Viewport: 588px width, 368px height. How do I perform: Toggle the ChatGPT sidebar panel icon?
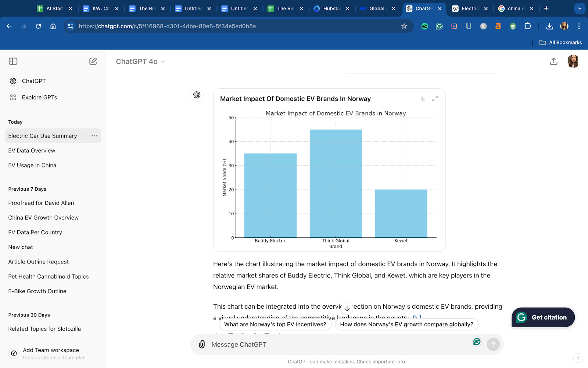tap(13, 61)
